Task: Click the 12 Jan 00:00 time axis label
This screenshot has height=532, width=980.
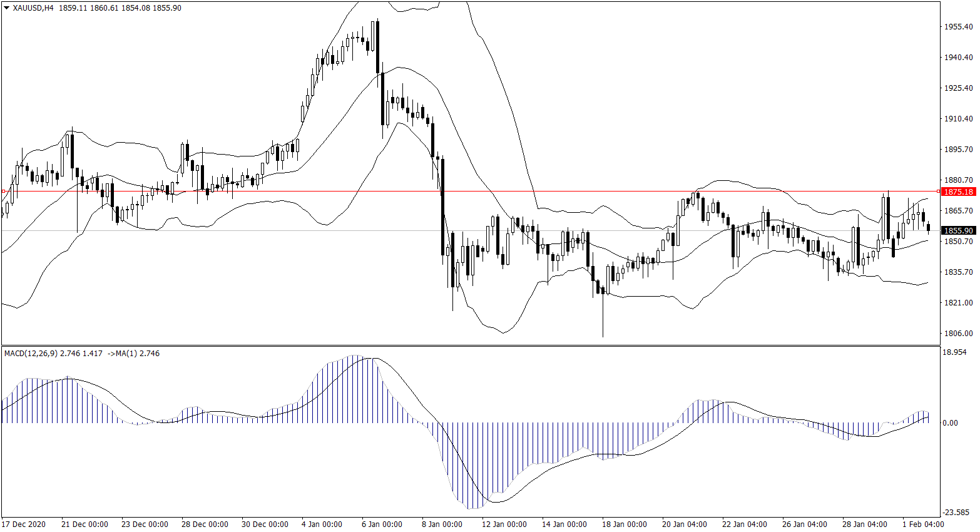Action: [504, 524]
